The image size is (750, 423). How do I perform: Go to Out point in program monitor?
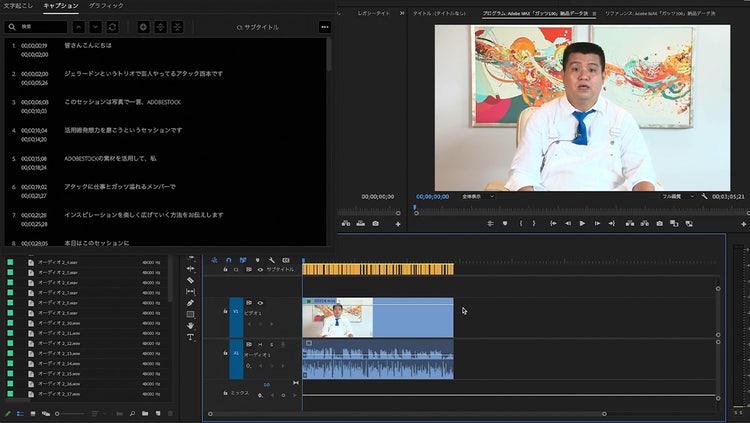pyautogui.click(x=612, y=223)
